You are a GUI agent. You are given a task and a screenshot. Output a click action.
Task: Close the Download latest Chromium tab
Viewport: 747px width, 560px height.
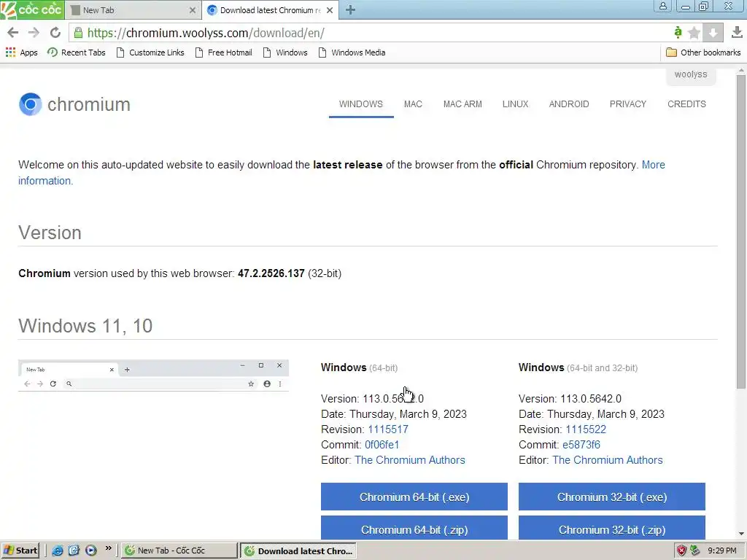click(x=330, y=10)
